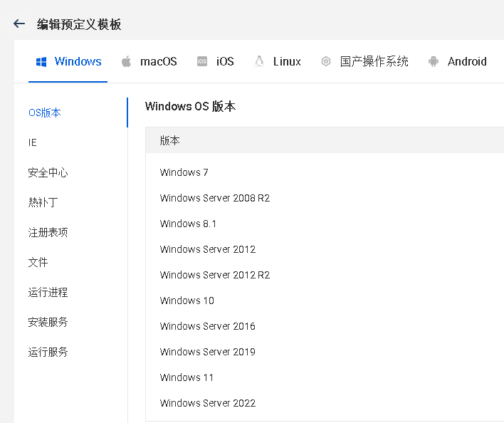Choose 安装服务 from the sidebar
The image size is (504, 423).
(48, 322)
